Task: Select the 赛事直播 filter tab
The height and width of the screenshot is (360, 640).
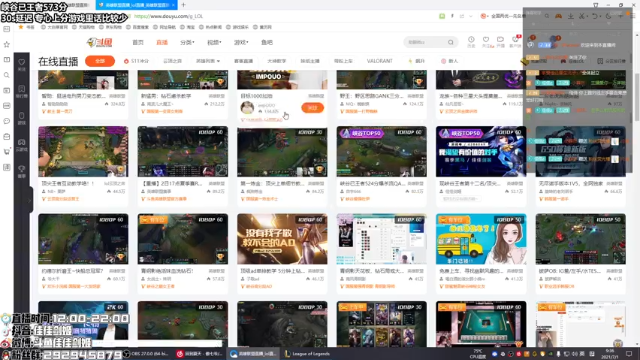Action: 243,61
